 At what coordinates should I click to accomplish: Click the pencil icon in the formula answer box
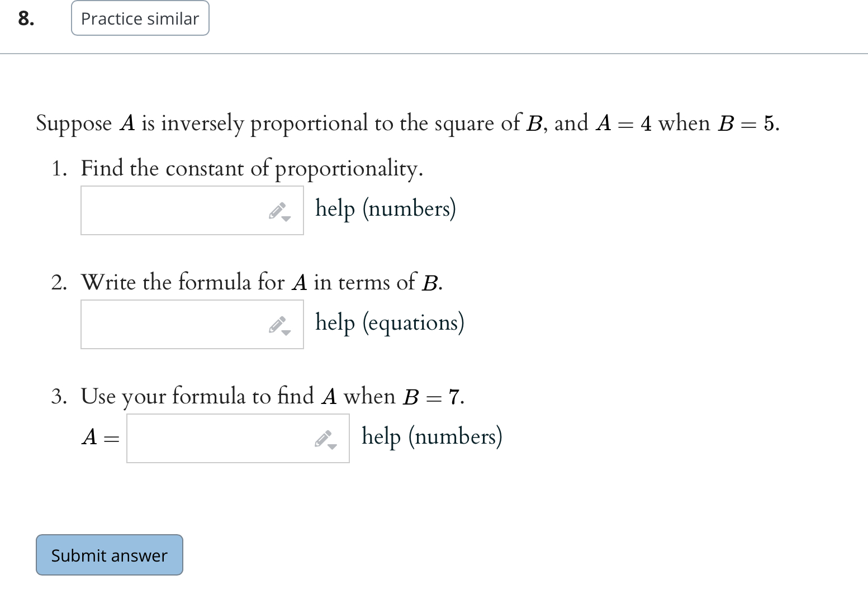[278, 325]
